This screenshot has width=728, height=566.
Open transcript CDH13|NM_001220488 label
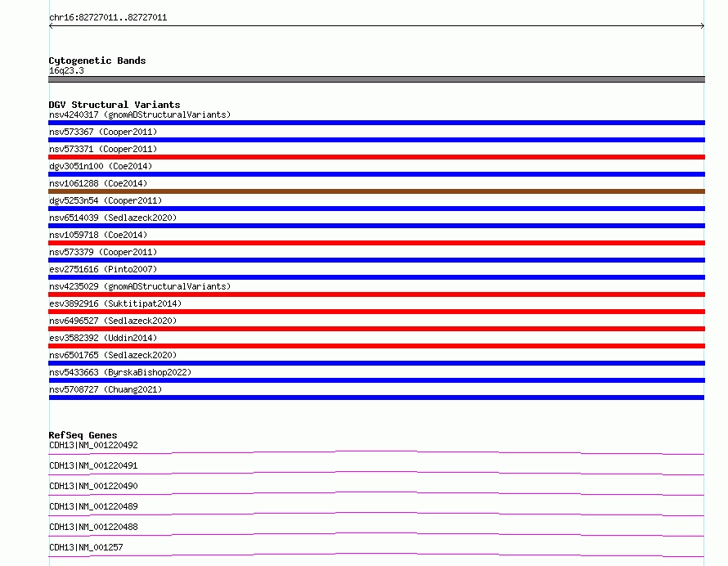click(x=93, y=527)
